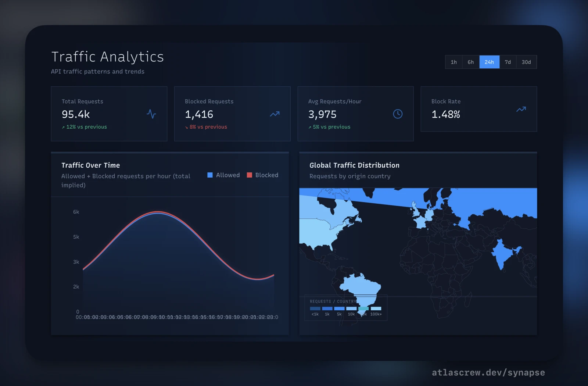
Task: Switch to the 30d time range
Action: coord(526,62)
